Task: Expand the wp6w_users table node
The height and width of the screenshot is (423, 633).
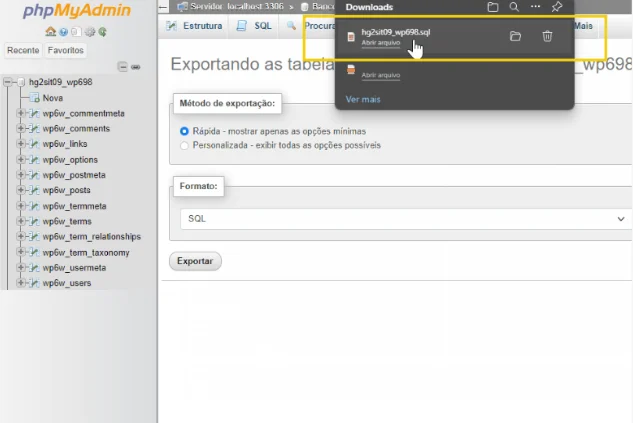Action: click(20, 283)
